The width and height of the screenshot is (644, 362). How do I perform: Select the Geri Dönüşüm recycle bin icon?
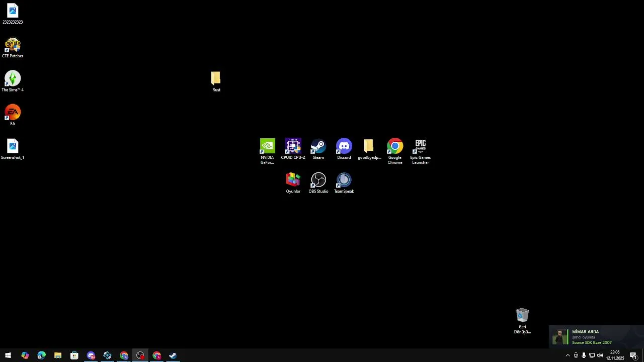pyautogui.click(x=522, y=321)
